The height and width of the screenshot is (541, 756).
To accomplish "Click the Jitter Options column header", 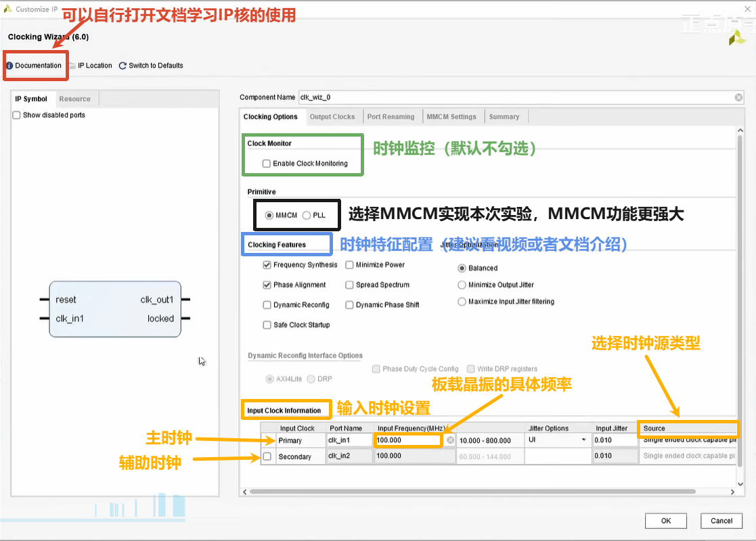I will click(x=548, y=428).
